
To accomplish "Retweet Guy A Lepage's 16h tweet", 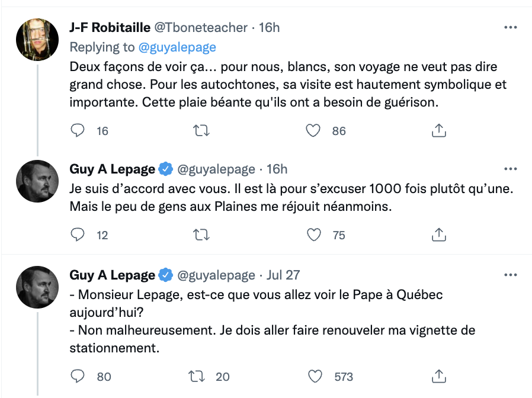I will pyautogui.click(x=202, y=235).
